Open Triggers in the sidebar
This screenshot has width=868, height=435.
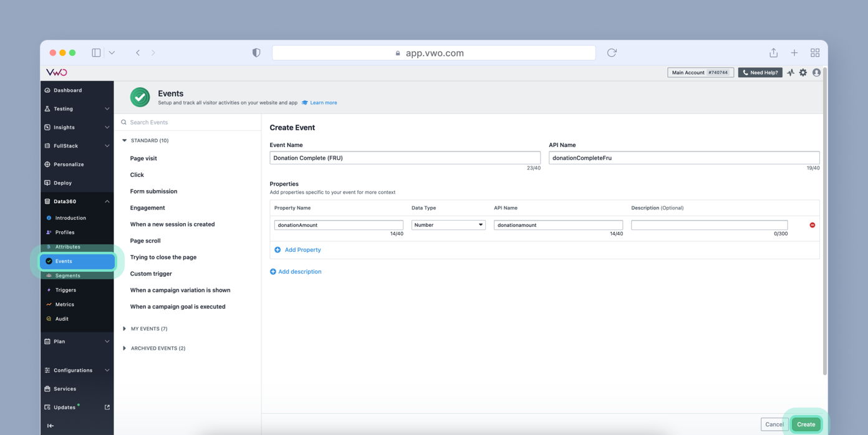pos(64,290)
